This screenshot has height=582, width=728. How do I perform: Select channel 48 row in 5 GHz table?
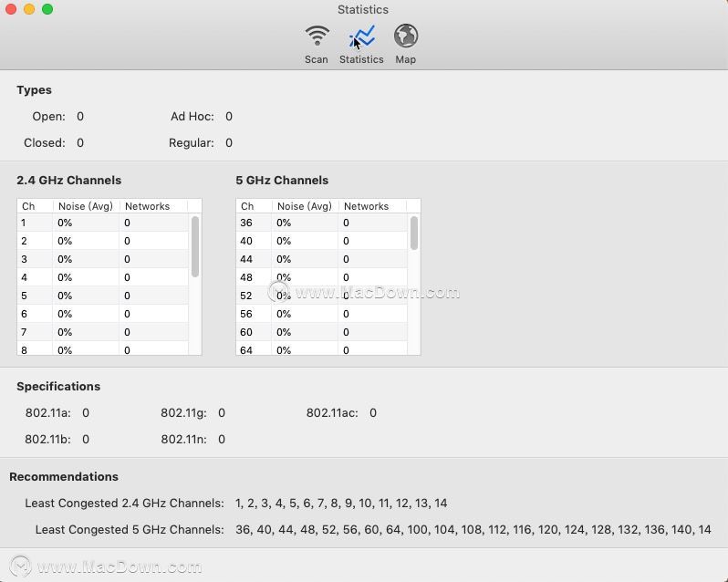[x=322, y=277]
